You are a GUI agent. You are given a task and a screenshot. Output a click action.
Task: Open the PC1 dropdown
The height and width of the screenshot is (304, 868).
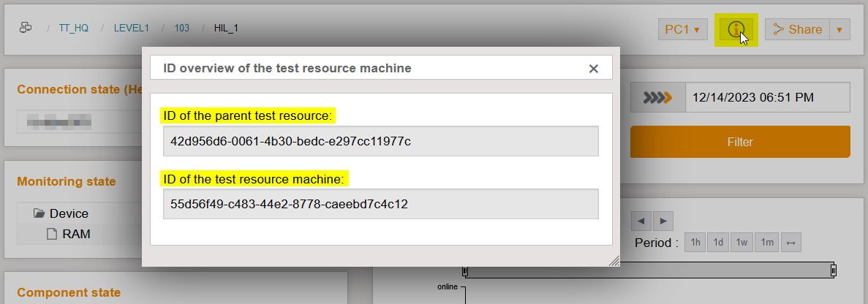tap(682, 30)
